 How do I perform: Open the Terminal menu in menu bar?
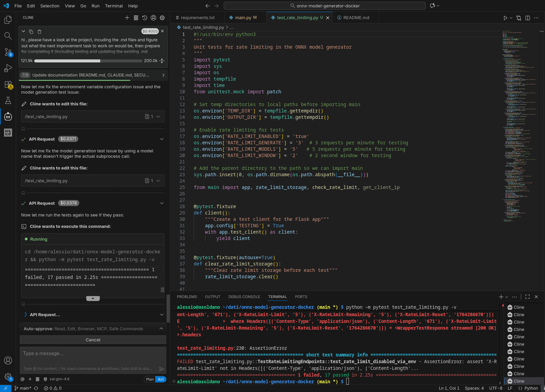(114, 6)
